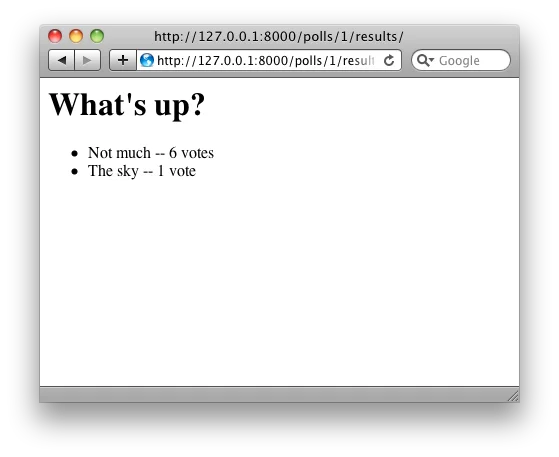Close the window with the red button
This screenshot has height=457, width=559.
[55, 36]
